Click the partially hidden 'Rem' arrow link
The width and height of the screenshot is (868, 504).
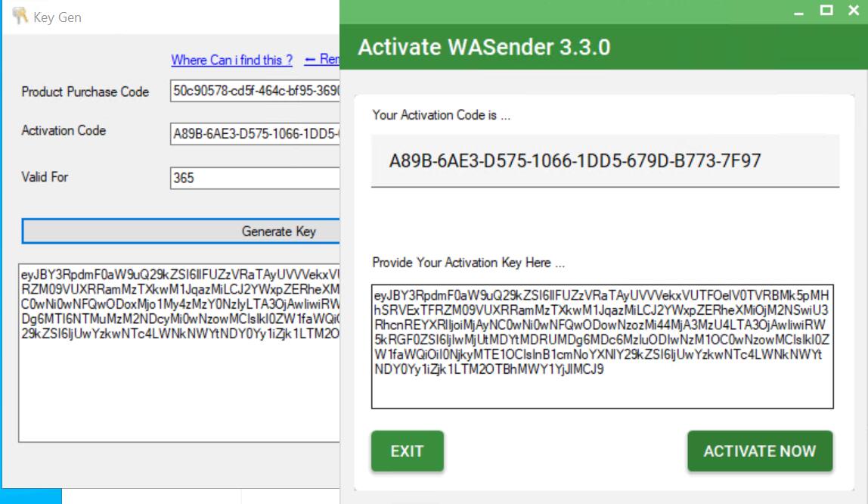322,59
